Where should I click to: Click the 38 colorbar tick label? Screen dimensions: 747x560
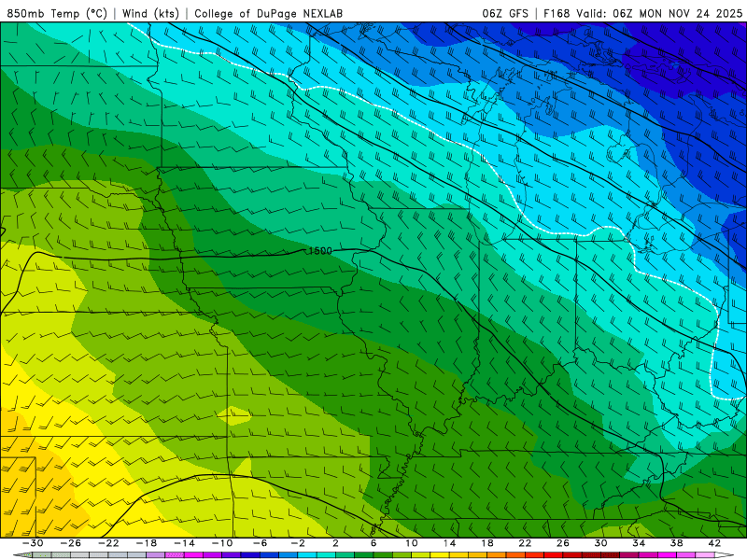point(676,543)
